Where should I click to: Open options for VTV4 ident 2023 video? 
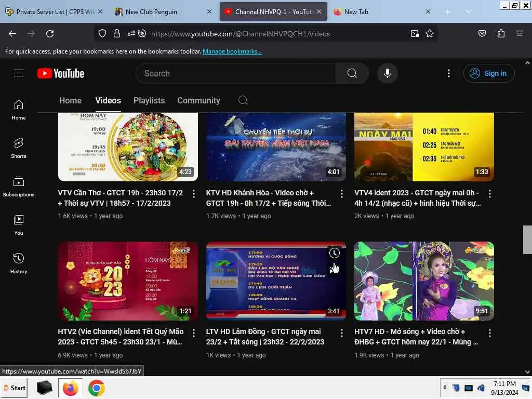(489, 194)
